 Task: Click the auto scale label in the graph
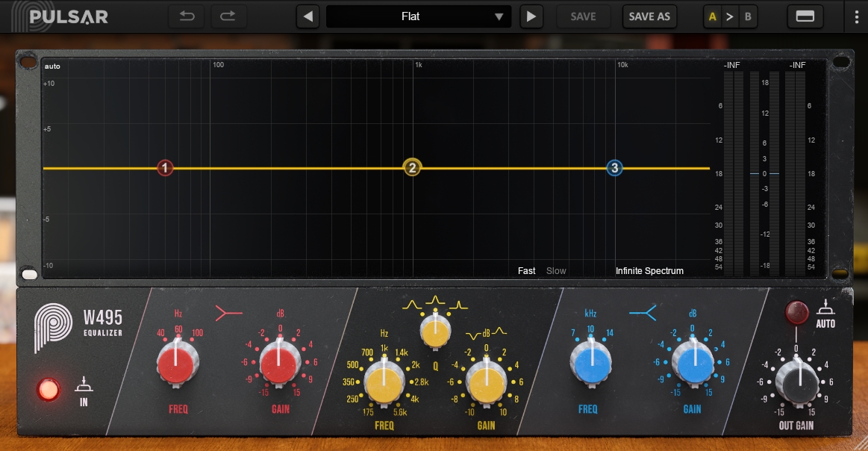(x=52, y=66)
